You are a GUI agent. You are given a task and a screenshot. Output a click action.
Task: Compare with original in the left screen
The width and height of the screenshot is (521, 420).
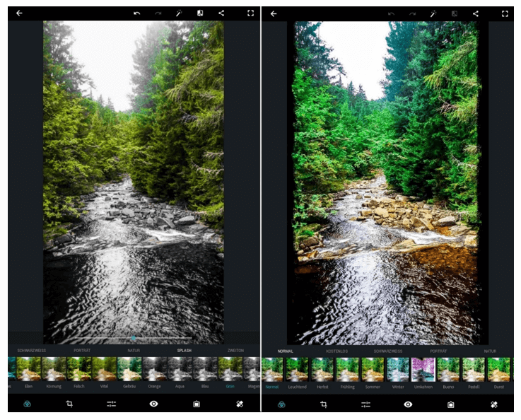(x=200, y=13)
